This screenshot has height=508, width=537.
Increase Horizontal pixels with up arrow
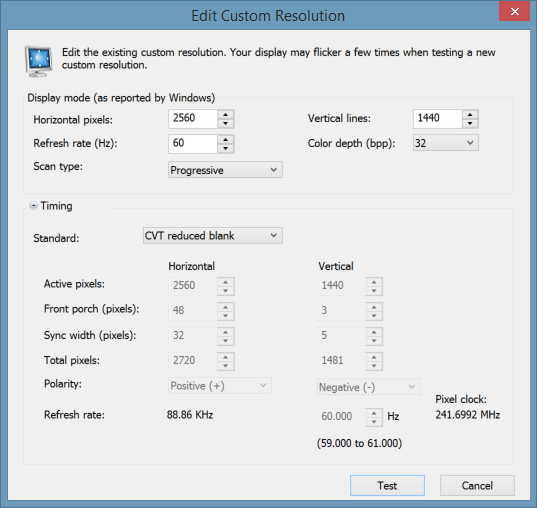pos(226,115)
